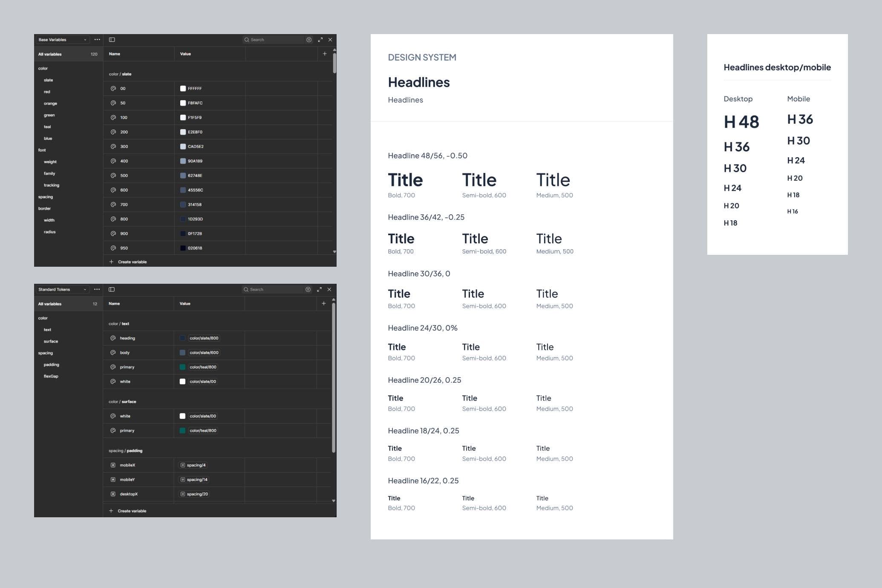The height and width of the screenshot is (588, 882).
Task: Select the teal group in Base Variables sidebar
Action: pos(48,127)
